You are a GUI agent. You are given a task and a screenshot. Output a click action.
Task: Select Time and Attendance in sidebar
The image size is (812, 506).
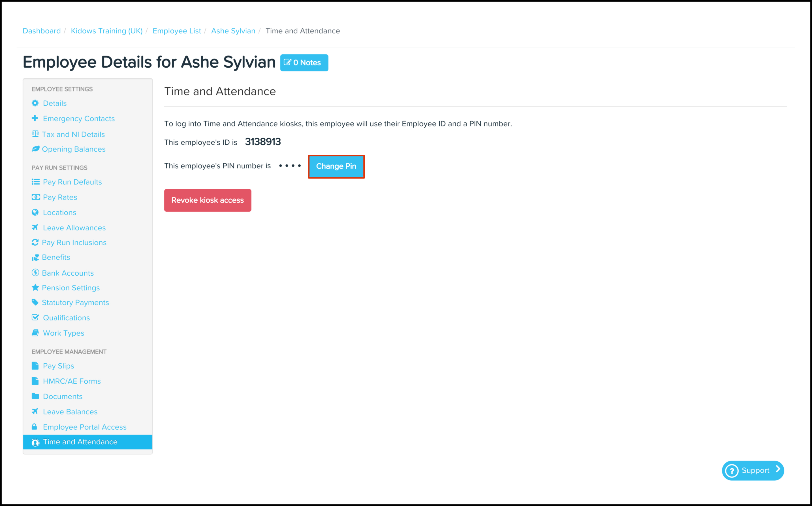pyautogui.click(x=80, y=442)
